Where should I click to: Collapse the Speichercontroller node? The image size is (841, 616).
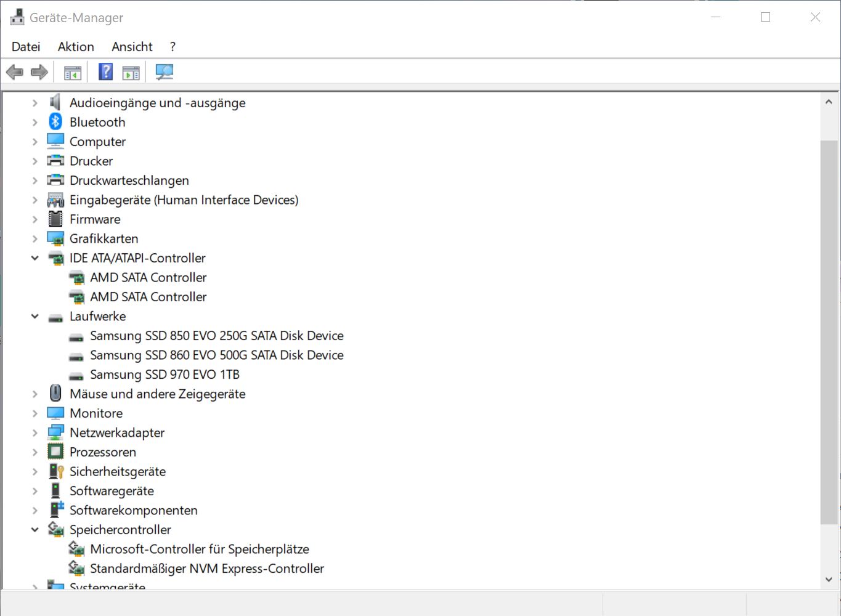tap(35, 530)
